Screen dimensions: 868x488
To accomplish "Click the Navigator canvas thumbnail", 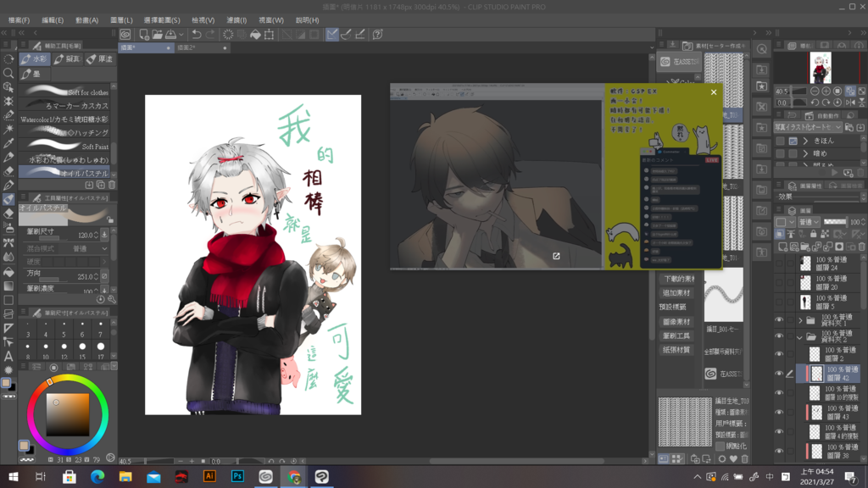I will 821,68.
